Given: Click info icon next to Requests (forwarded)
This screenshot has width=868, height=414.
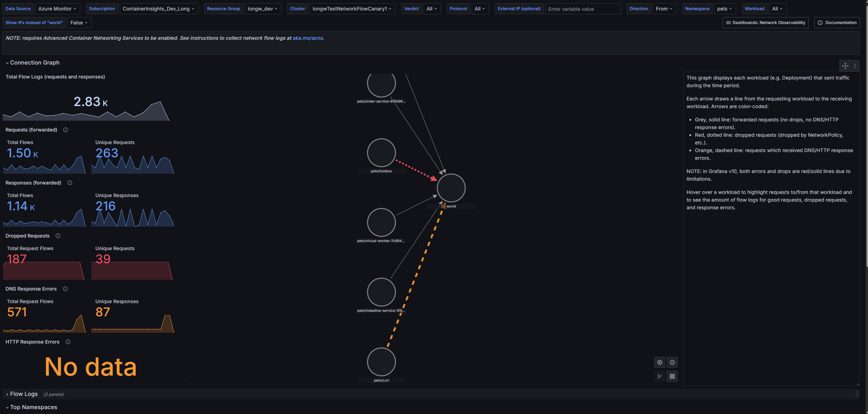Looking at the screenshot, I should click(66, 130).
